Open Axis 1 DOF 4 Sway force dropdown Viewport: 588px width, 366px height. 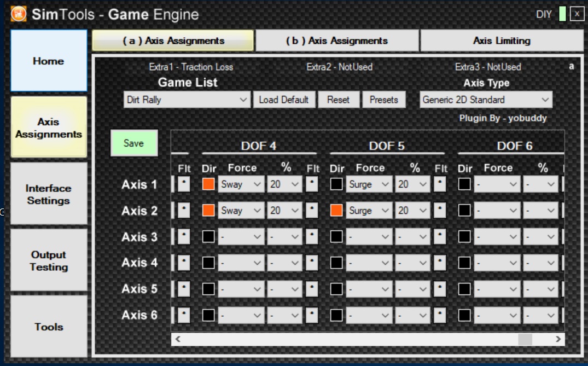point(241,184)
